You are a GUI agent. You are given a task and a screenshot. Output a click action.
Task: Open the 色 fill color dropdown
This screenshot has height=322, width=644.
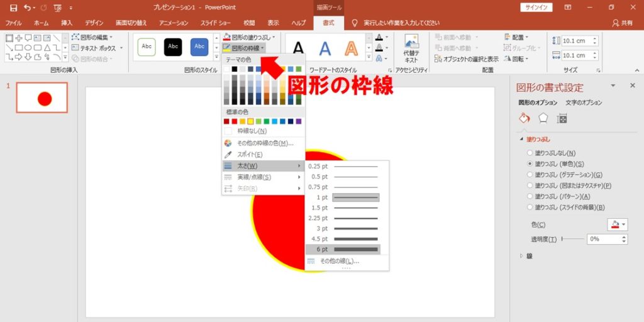[617, 225]
